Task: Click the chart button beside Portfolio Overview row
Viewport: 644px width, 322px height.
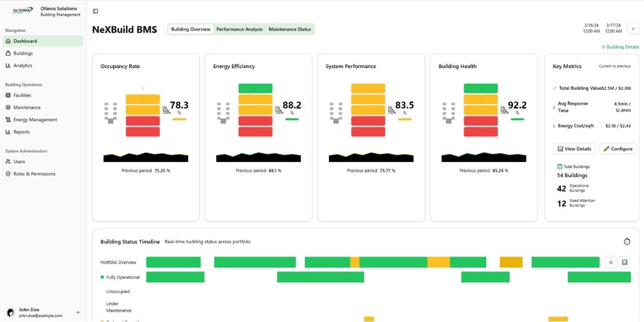Action: (x=625, y=262)
